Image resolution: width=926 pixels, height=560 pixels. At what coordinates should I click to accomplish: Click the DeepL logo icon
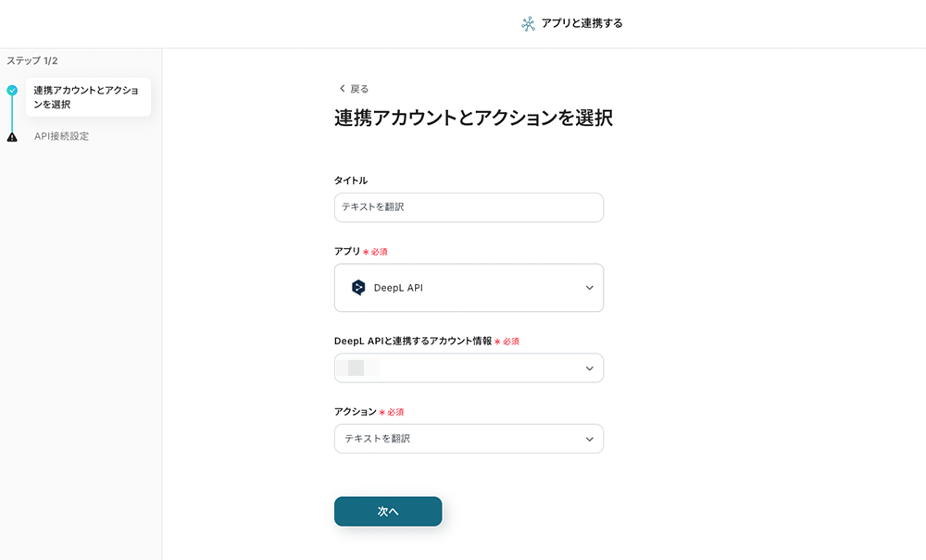click(x=358, y=288)
